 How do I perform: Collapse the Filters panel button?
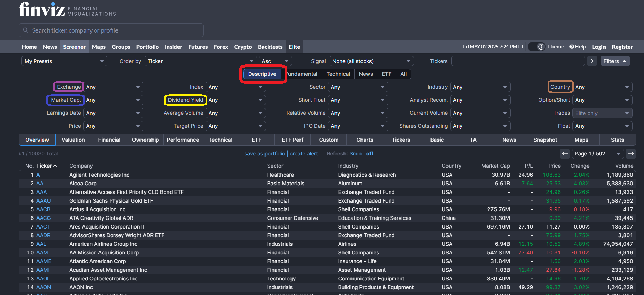615,61
